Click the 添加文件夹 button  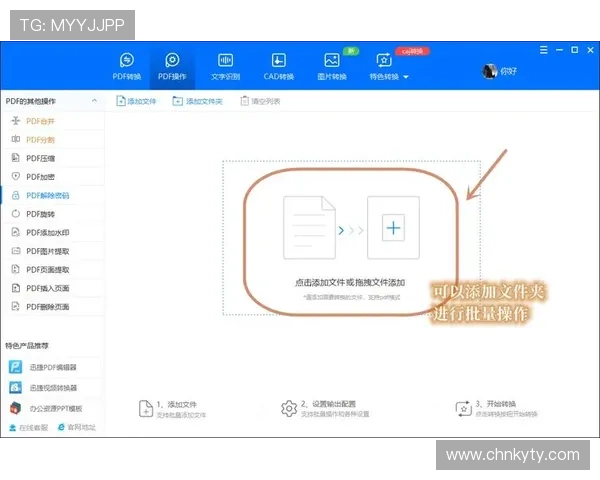pyautogui.click(x=197, y=101)
